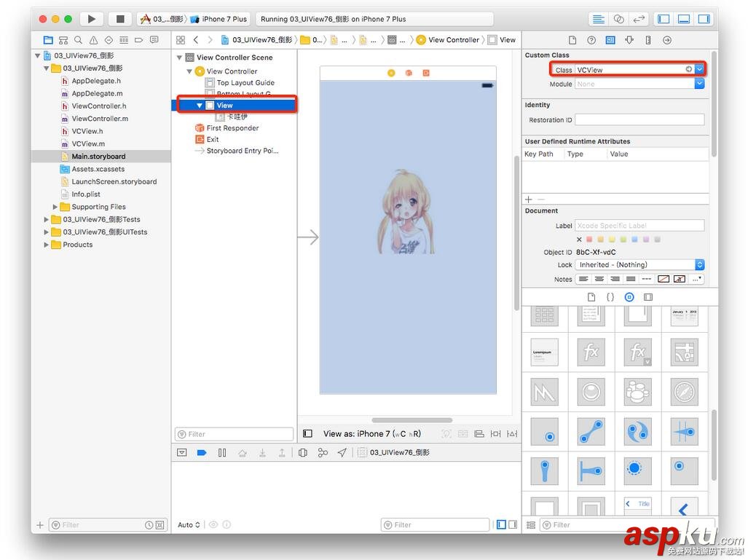Expand the Supporting Files folder

pyautogui.click(x=55, y=207)
